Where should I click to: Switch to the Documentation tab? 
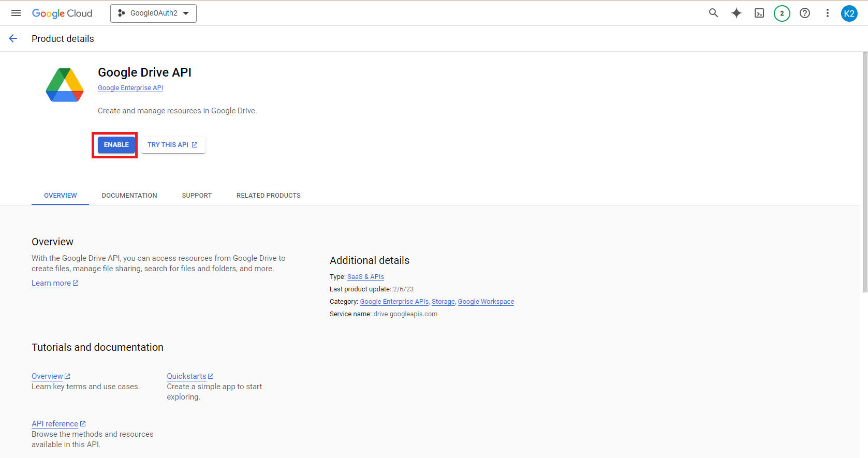click(x=129, y=196)
